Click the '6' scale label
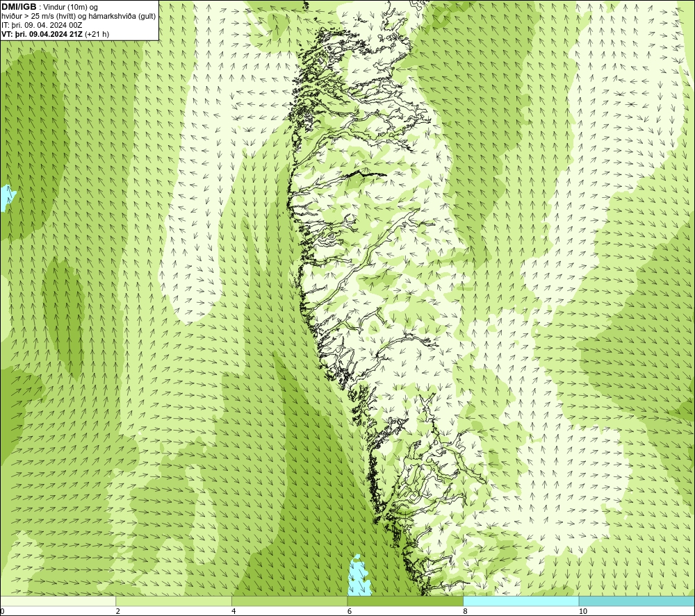This screenshot has height=616, width=695. (x=350, y=611)
